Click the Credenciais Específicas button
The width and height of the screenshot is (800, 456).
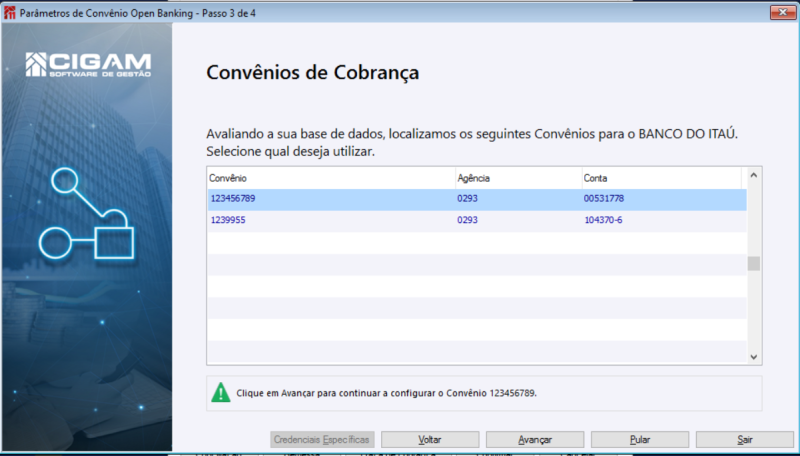tap(321, 440)
